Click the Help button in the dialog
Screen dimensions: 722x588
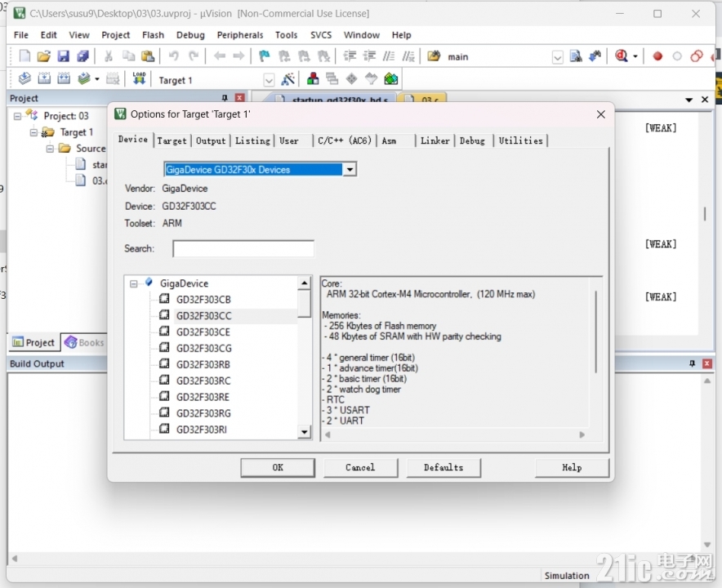point(572,467)
